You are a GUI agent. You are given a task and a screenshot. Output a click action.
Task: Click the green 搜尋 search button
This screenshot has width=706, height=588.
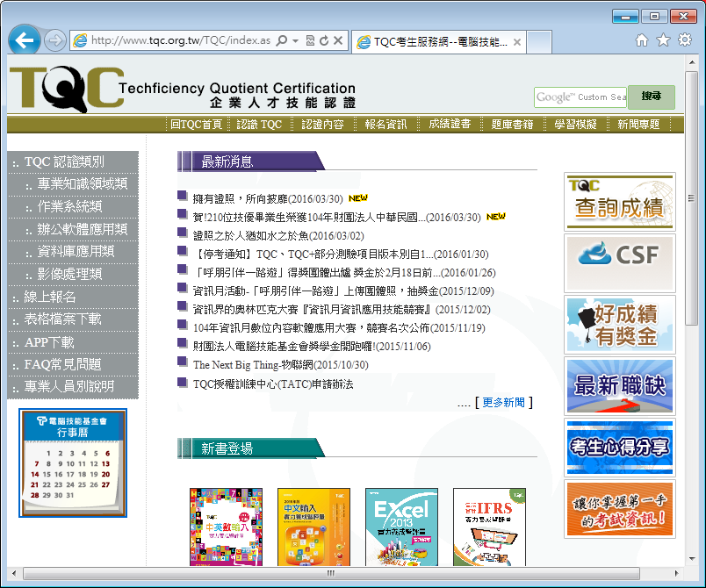pos(651,97)
